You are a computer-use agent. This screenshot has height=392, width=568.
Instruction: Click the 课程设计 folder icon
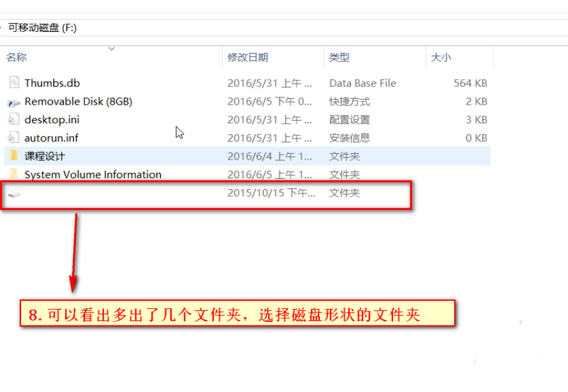(x=13, y=156)
